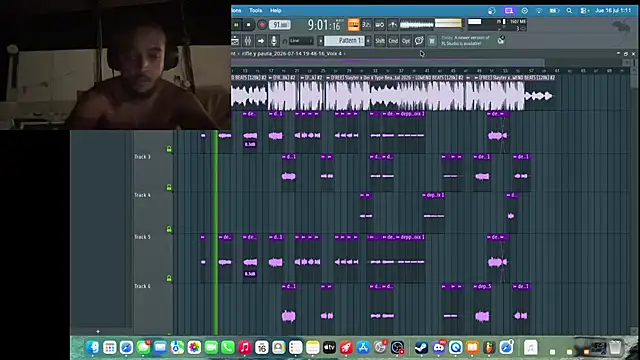Set the tempo field showing 91
This screenshot has height=360, width=640.
(280, 25)
